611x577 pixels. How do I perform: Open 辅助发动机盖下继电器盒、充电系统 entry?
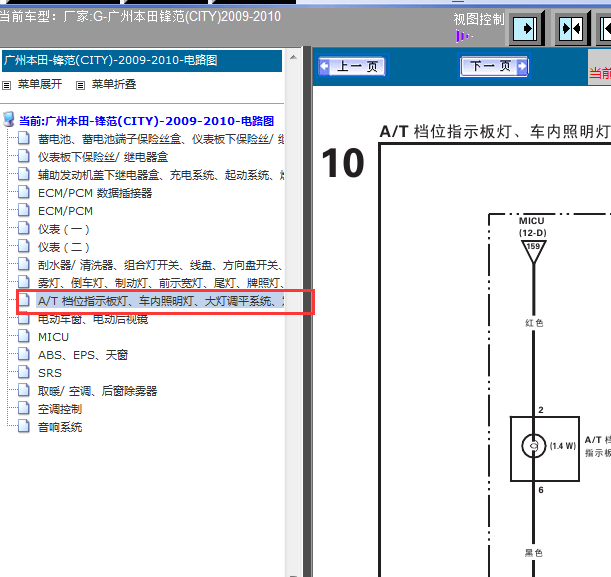pos(161,175)
